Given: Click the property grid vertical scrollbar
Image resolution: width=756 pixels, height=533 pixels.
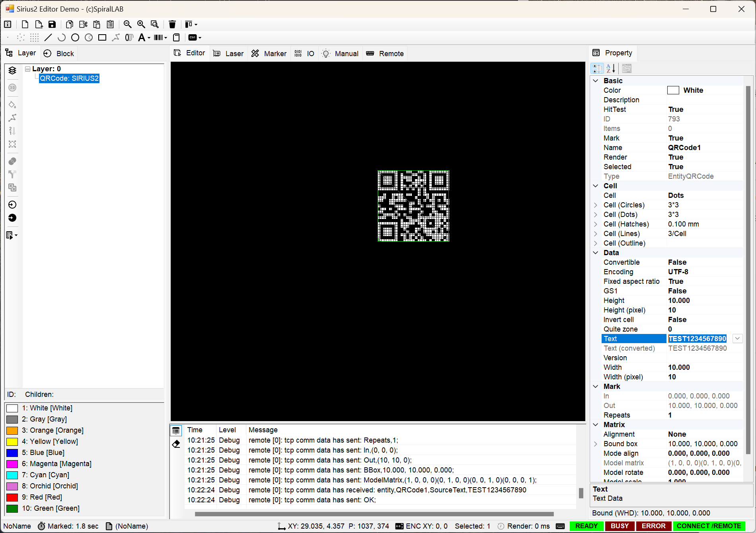Looking at the screenshot, I should (748, 271).
